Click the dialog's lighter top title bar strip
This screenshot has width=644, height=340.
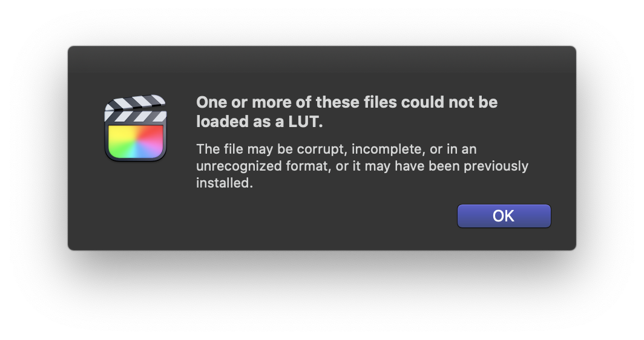coord(322,60)
